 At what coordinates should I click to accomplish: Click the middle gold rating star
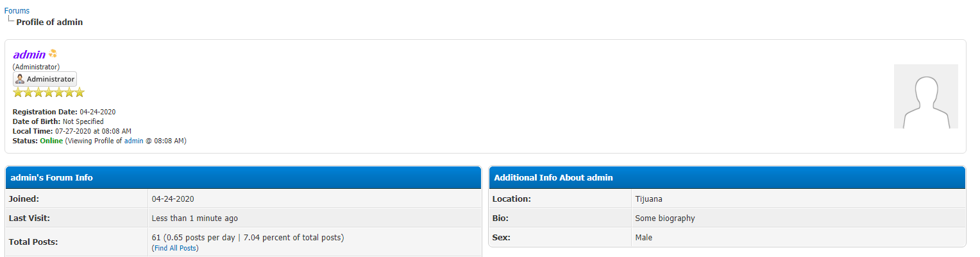click(49, 93)
